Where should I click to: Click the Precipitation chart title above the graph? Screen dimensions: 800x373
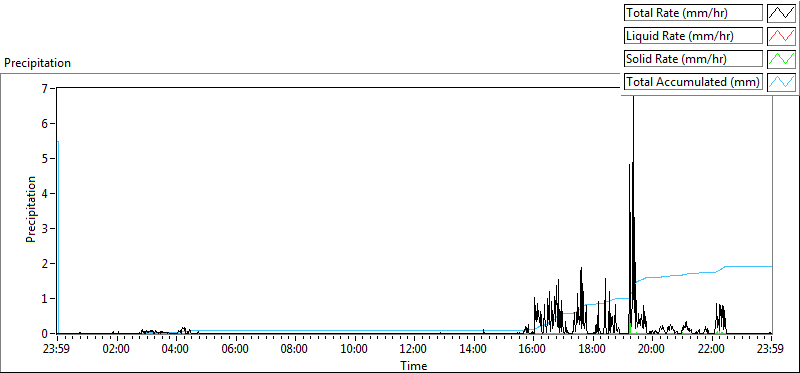[x=37, y=63]
